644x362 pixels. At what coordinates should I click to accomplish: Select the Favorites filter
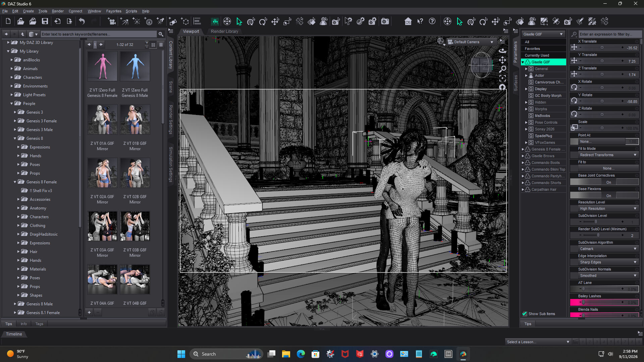[x=543, y=49]
